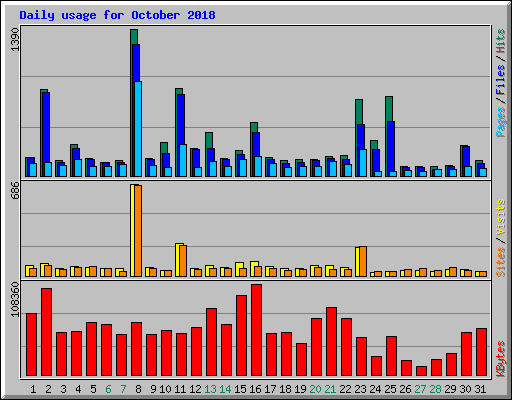Click the green weekend day 13 label
This screenshot has height=400, width=512.
coord(210,389)
